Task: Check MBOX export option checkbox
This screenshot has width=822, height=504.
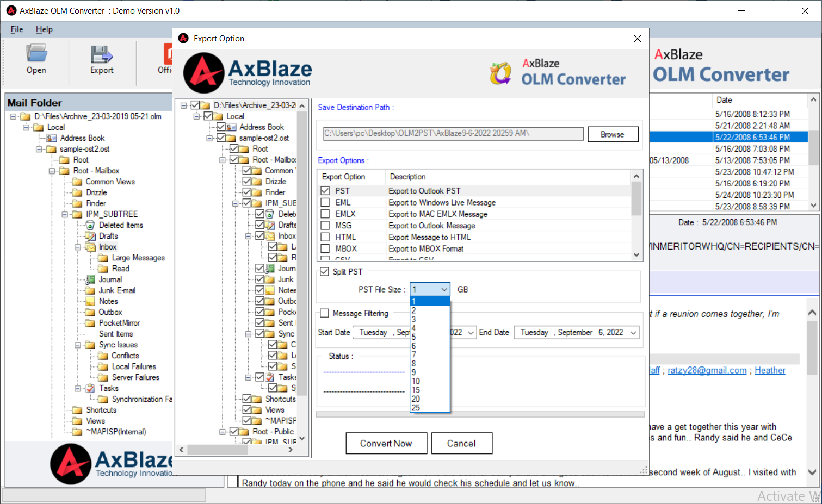Action: click(x=325, y=248)
